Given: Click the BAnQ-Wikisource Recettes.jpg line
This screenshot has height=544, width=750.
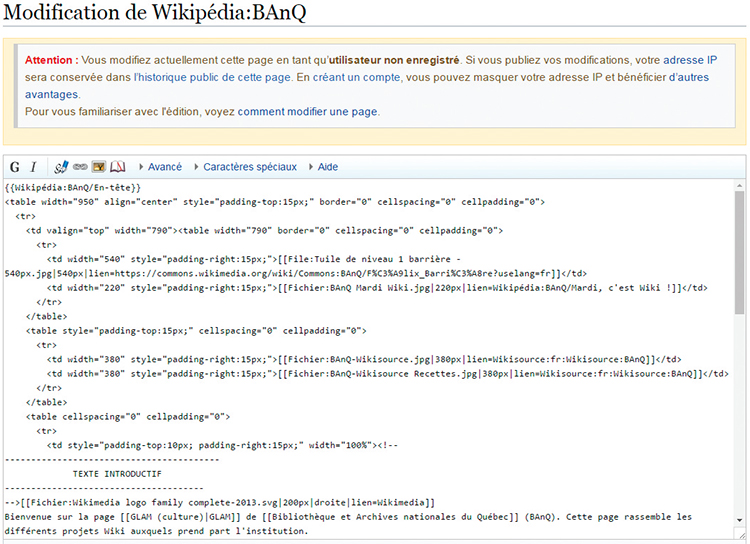Looking at the screenshot, I should point(387,374).
